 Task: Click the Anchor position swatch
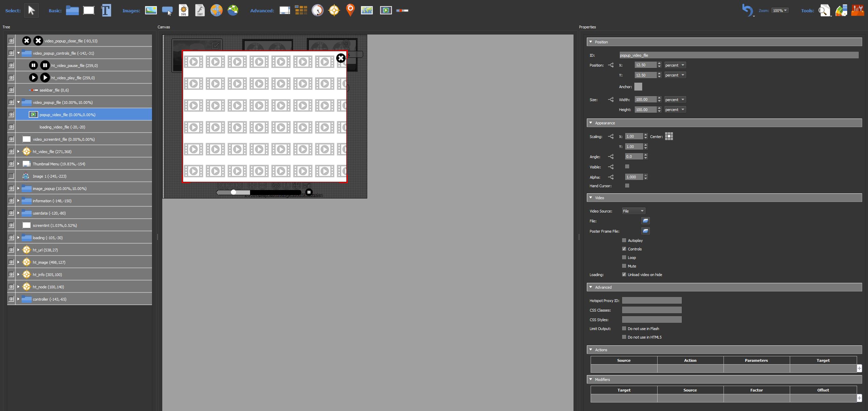638,87
